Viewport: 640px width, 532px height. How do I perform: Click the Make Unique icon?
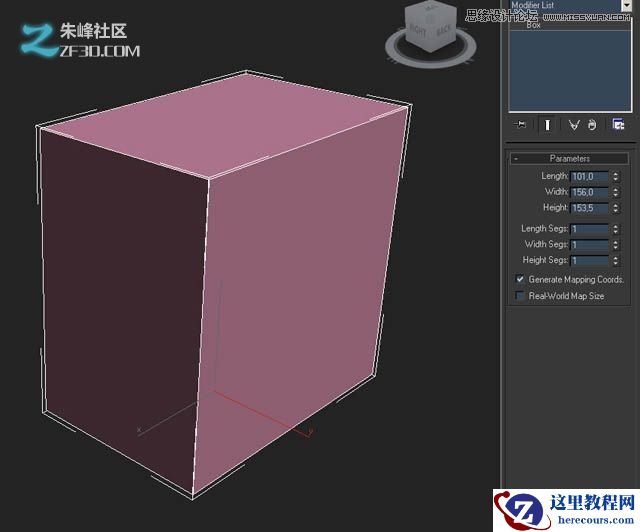click(x=574, y=125)
